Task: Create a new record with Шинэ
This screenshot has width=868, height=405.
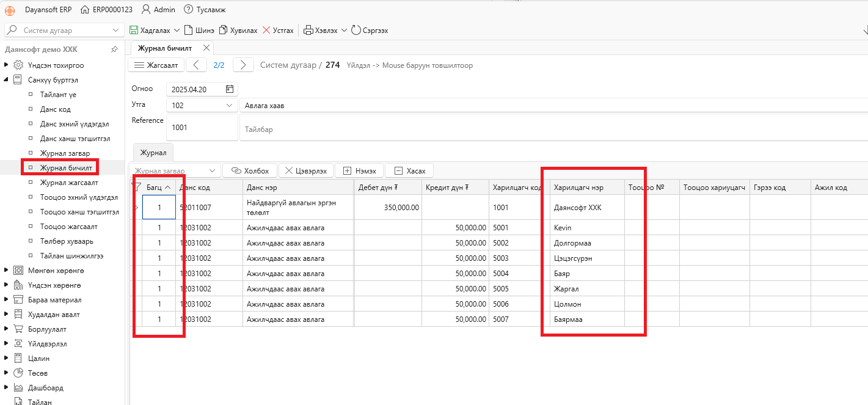Action: point(199,30)
